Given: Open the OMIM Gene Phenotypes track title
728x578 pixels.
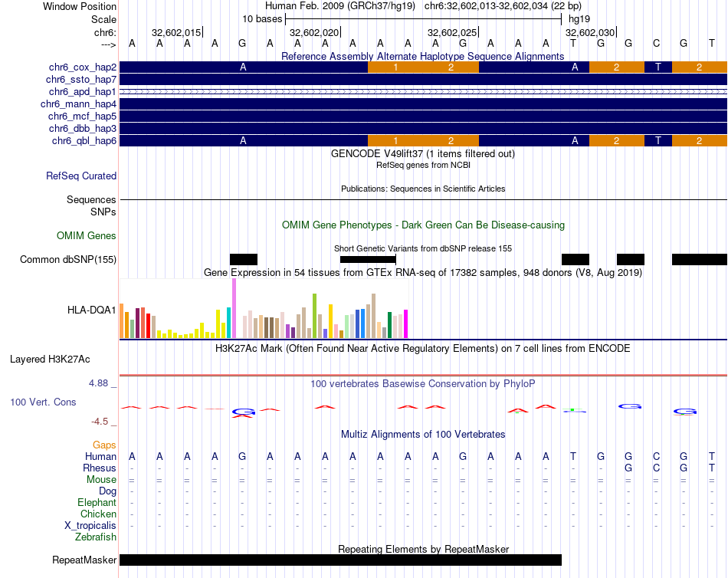Looking at the screenshot, I should click(423, 225).
